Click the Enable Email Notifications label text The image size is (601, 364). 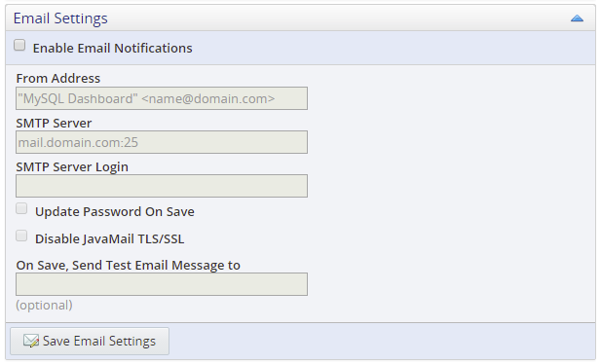(113, 49)
